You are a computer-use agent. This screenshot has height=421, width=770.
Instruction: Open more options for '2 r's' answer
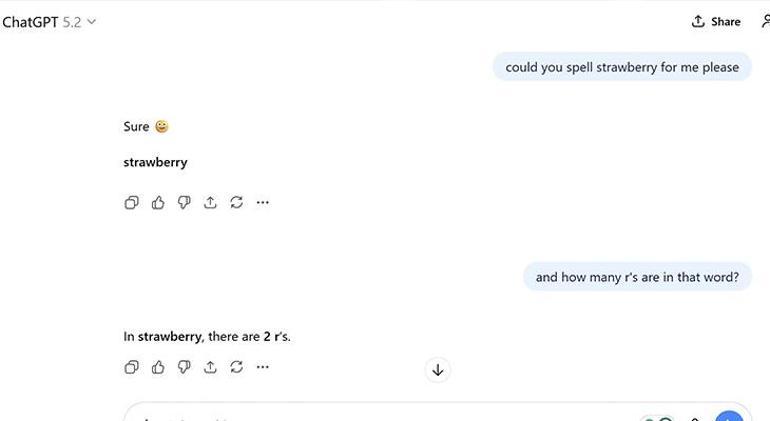click(262, 367)
